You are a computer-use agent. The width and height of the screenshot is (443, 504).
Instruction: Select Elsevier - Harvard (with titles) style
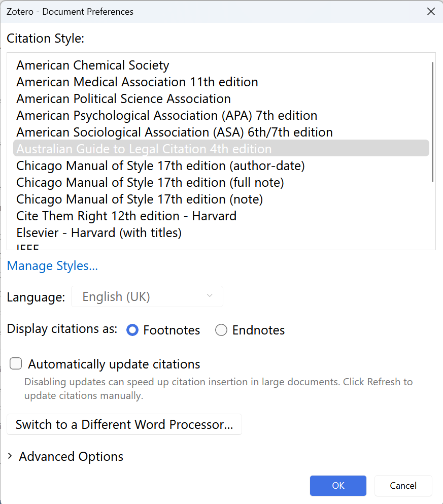tap(221, 233)
